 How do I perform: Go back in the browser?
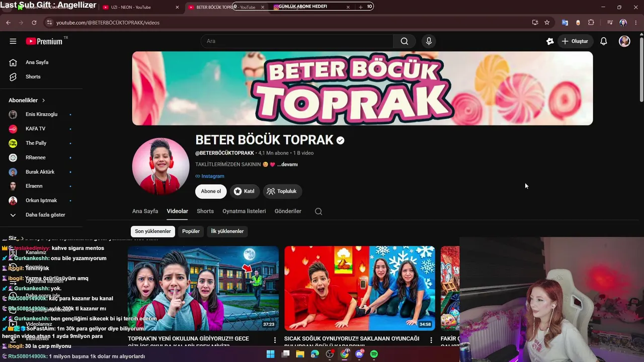click(x=8, y=23)
